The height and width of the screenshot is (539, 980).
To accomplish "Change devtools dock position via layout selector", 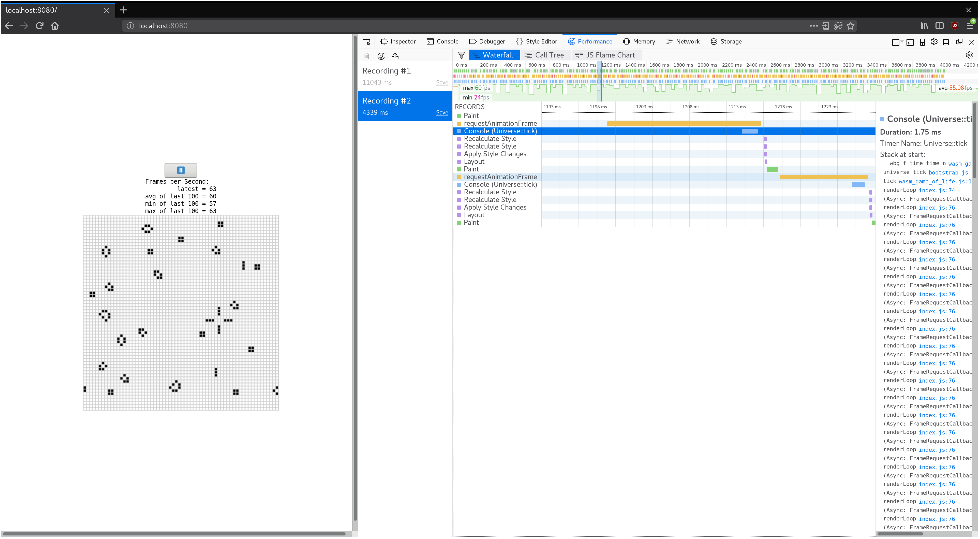I will coord(896,42).
